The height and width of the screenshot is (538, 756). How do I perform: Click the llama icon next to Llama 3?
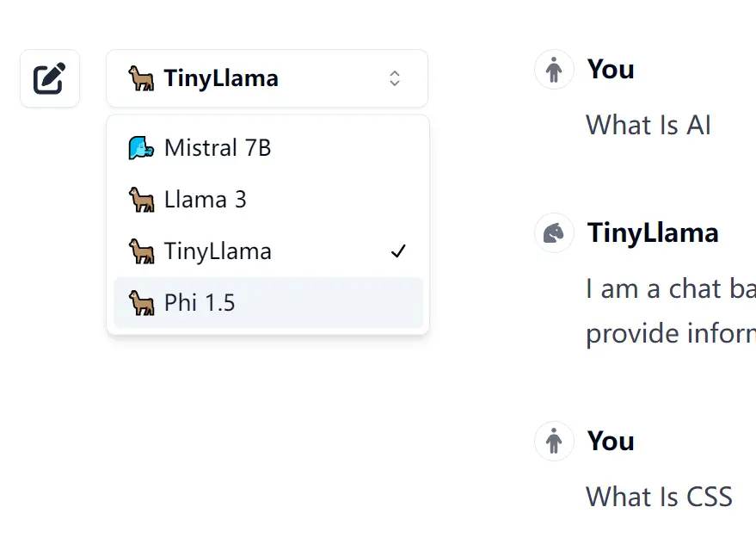[x=141, y=199]
